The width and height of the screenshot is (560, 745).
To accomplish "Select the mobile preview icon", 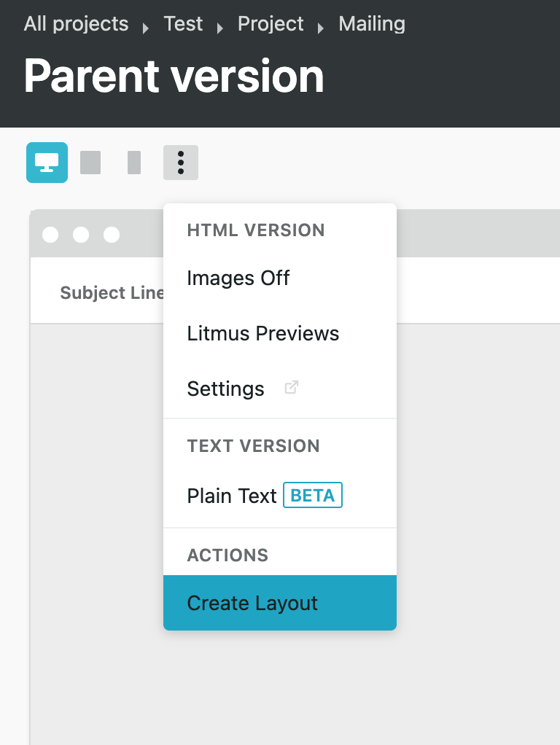I will pyautogui.click(x=133, y=162).
